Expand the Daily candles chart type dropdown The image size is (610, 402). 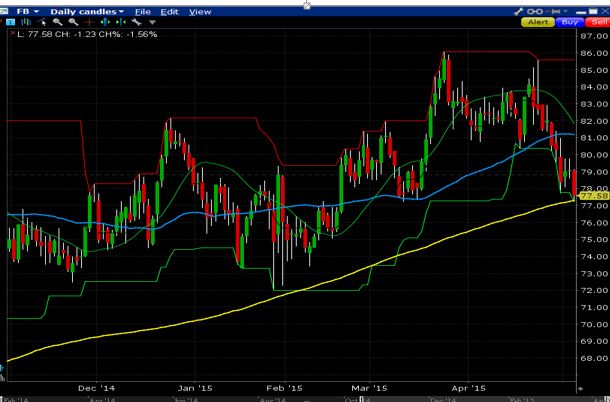click(x=88, y=10)
